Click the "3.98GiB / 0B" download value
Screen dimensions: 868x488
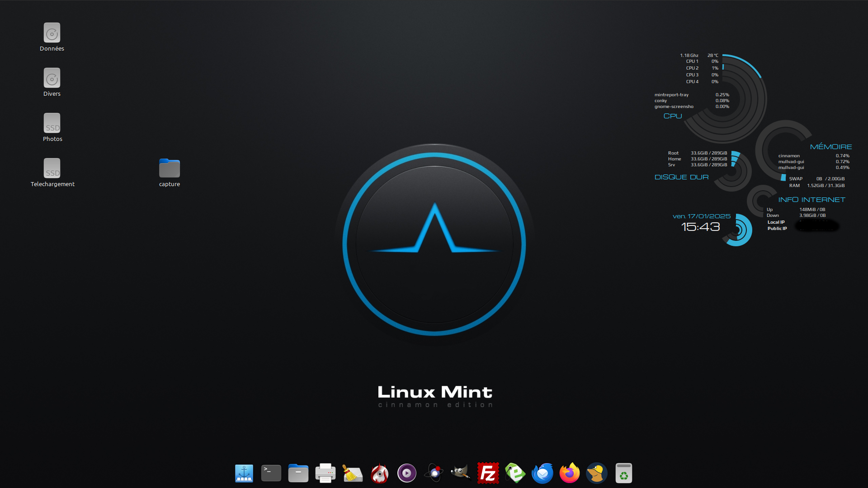click(x=812, y=216)
